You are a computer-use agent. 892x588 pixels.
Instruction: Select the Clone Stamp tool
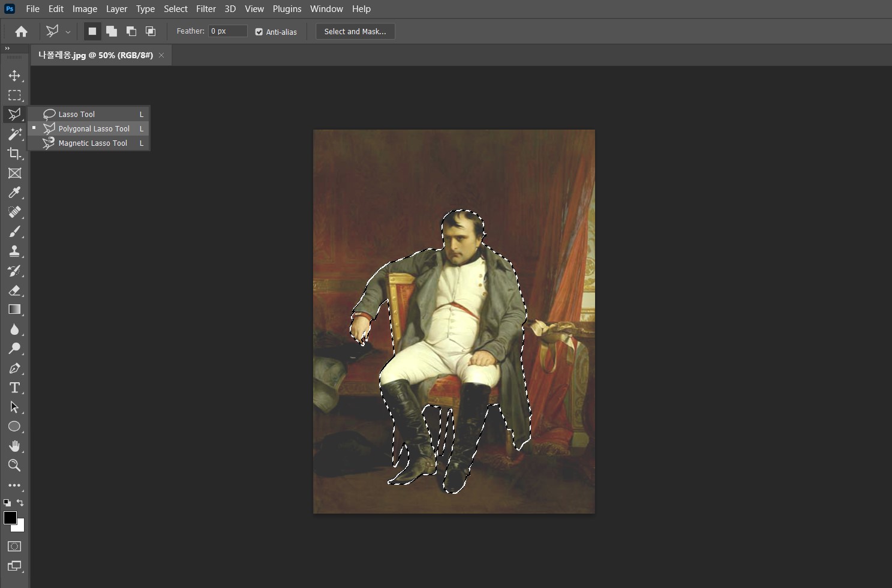click(14, 251)
